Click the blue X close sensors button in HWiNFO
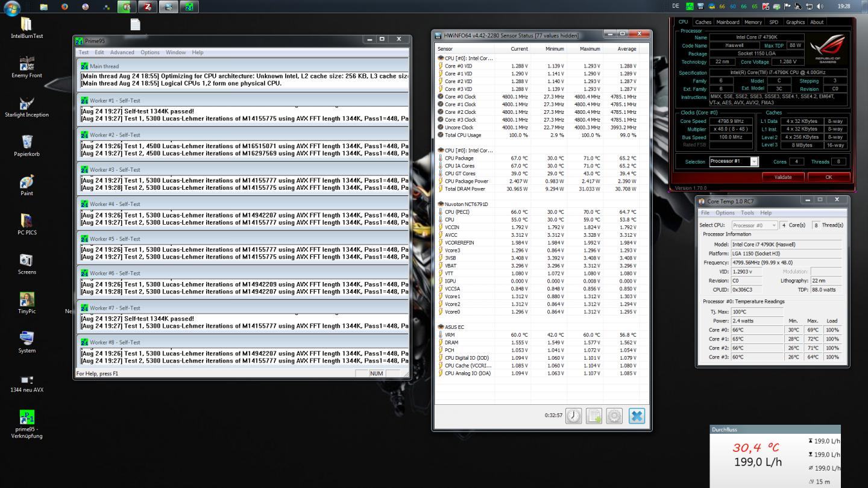 637,416
